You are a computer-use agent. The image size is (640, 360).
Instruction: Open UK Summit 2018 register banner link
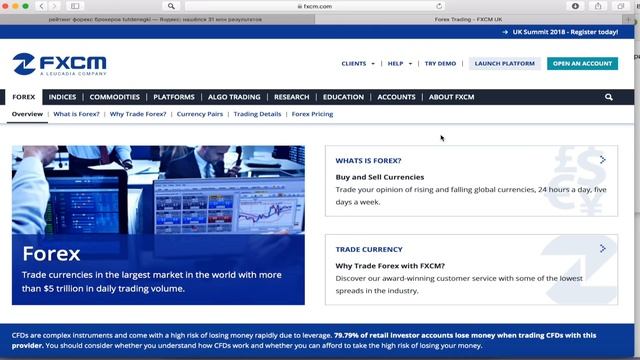pos(560,32)
